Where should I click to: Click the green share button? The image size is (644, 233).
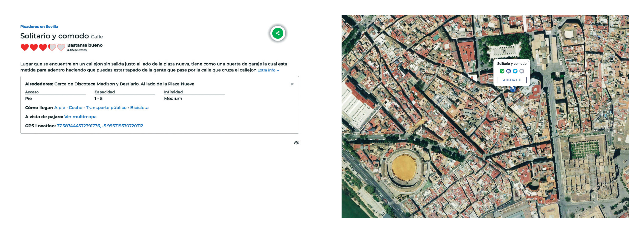pyautogui.click(x=278, y=33)
